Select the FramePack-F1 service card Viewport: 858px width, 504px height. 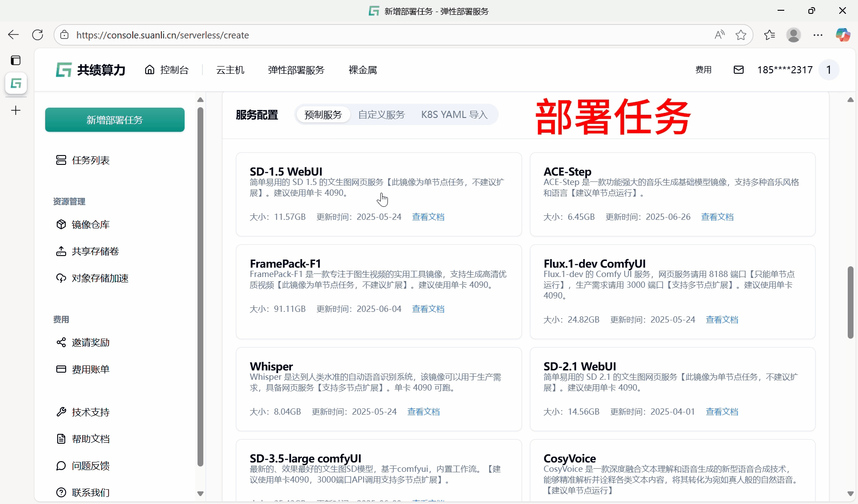pyautogui.click(x=378, y=291)
